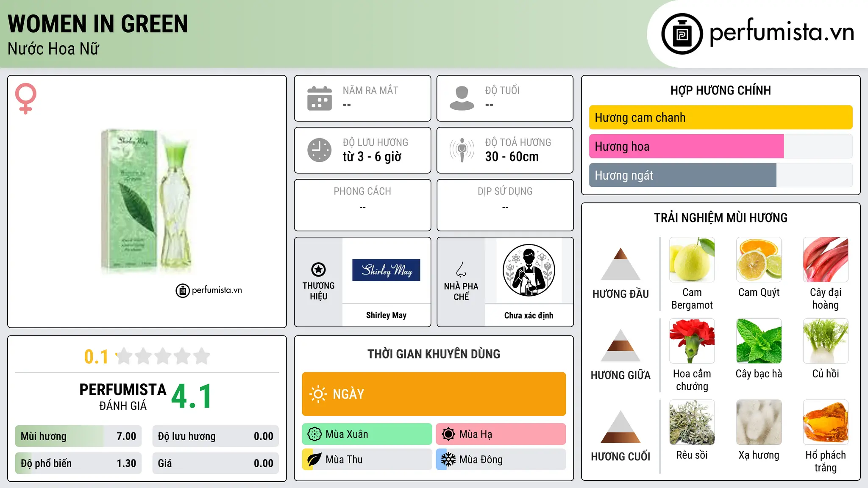Click the snowflake icon for Mùa Đông
868x488 pixels.
448,460
